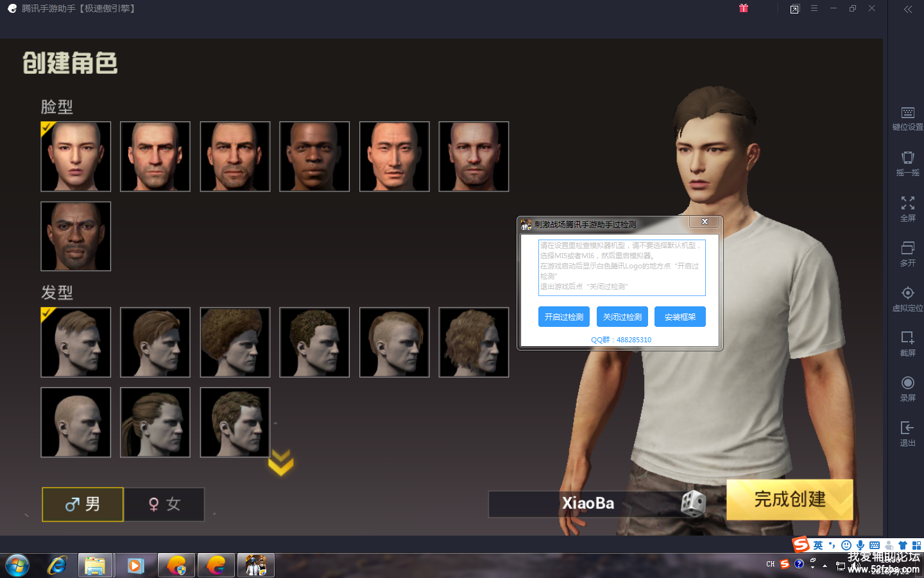Pick the afro hairstyle thumbnail
Viewport: 924px width, 578px height.
(235, 342)
